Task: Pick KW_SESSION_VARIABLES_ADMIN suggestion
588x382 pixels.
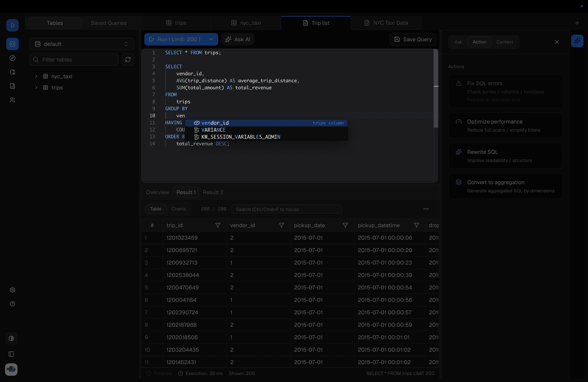Action: click(266, 137)
